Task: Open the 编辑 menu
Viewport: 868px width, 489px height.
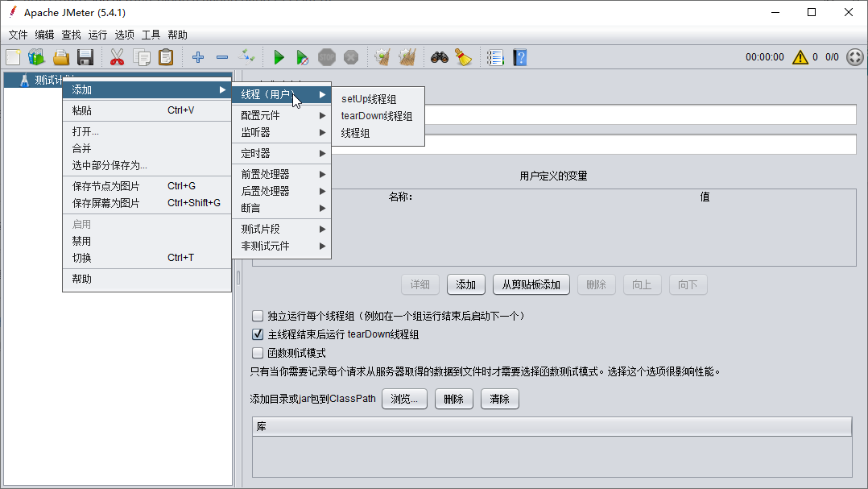Action: (x=44, y=35)
